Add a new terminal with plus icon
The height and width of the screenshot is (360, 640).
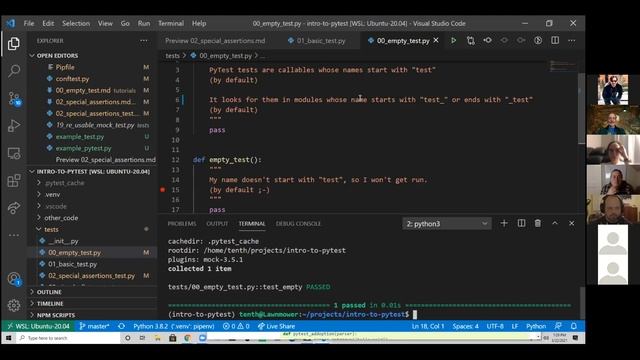coord(504,223)
